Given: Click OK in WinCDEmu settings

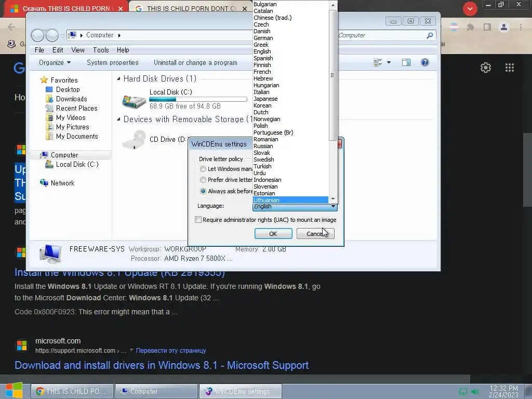Looking at the screenshot, I should pos(273,234).
